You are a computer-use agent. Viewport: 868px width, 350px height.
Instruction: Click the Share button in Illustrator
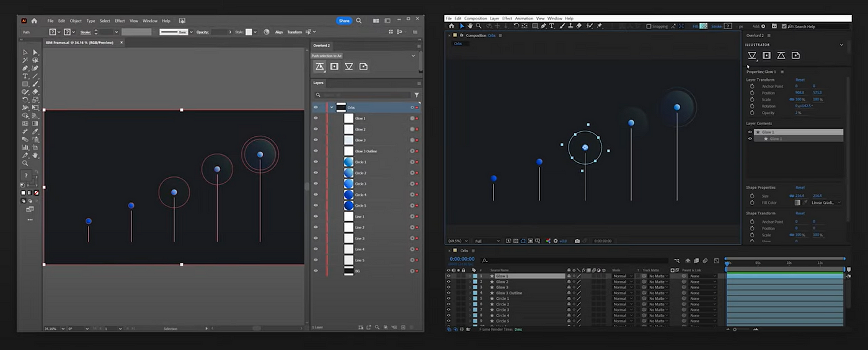point(344,21)
